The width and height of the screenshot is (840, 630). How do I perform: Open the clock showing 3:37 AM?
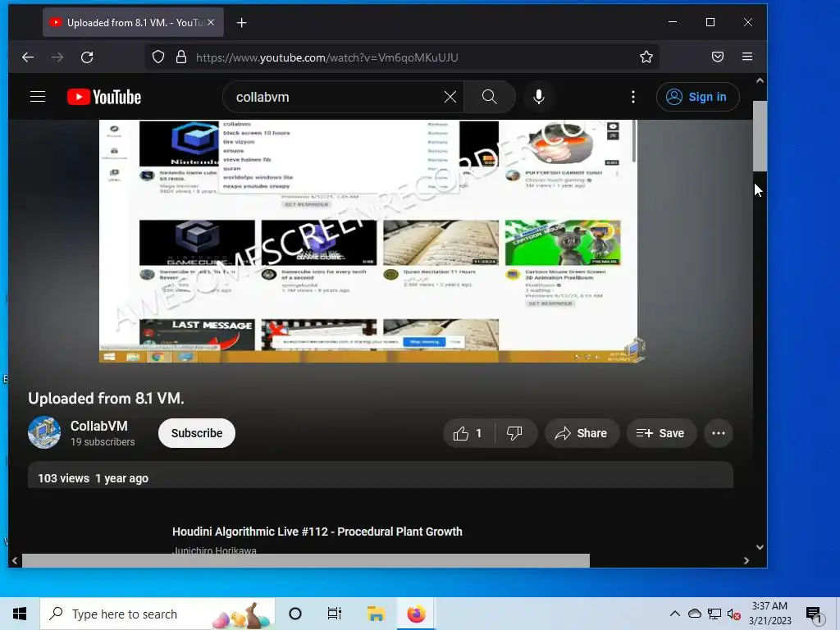click(769, 614)
